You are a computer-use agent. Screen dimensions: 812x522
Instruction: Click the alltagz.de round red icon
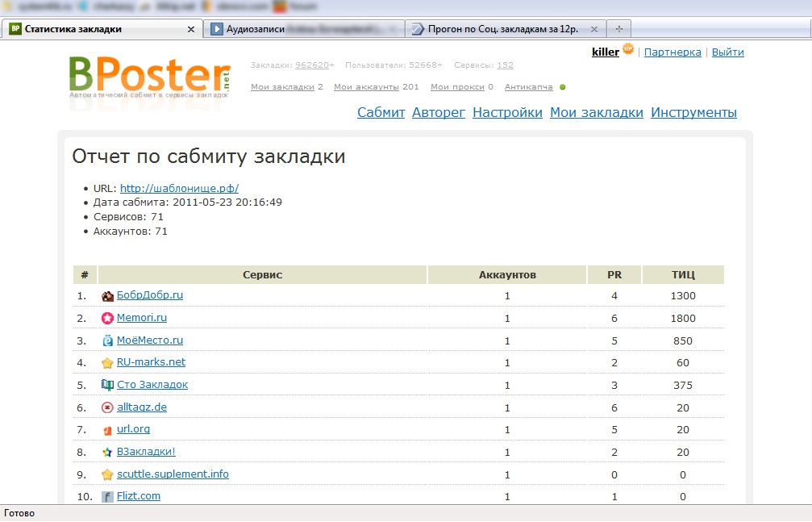107,407
